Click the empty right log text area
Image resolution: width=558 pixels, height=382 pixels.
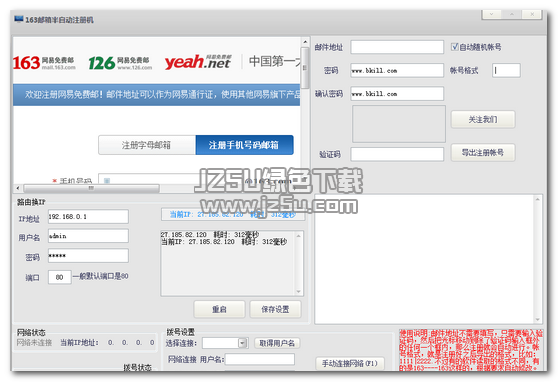(424, 259)
